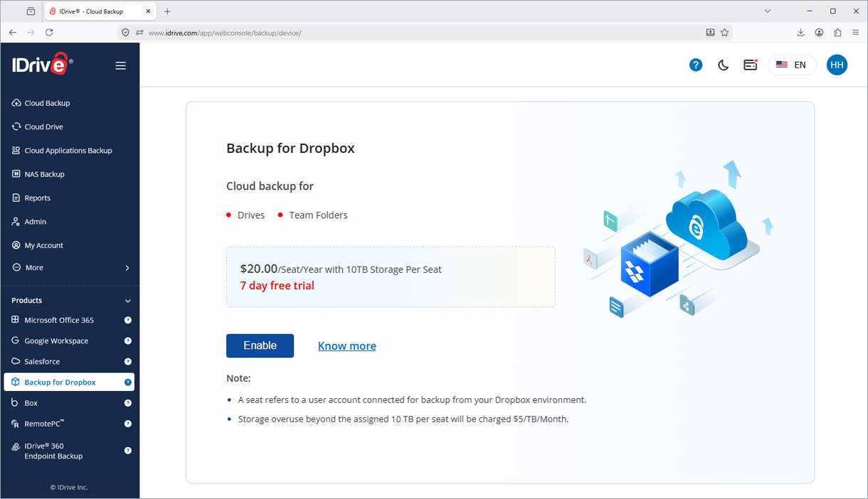Collapse the Products section chevron

tap(128, 301)
